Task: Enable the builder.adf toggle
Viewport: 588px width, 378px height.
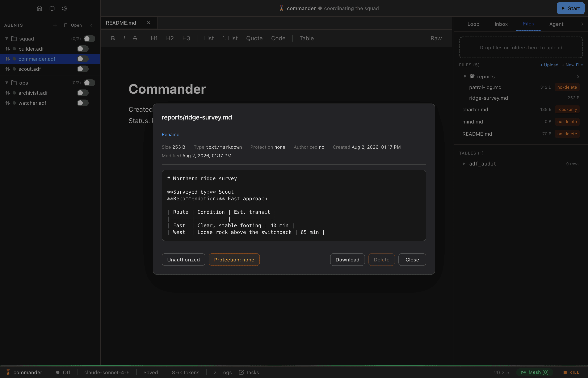Action: [x=83, y=49]
